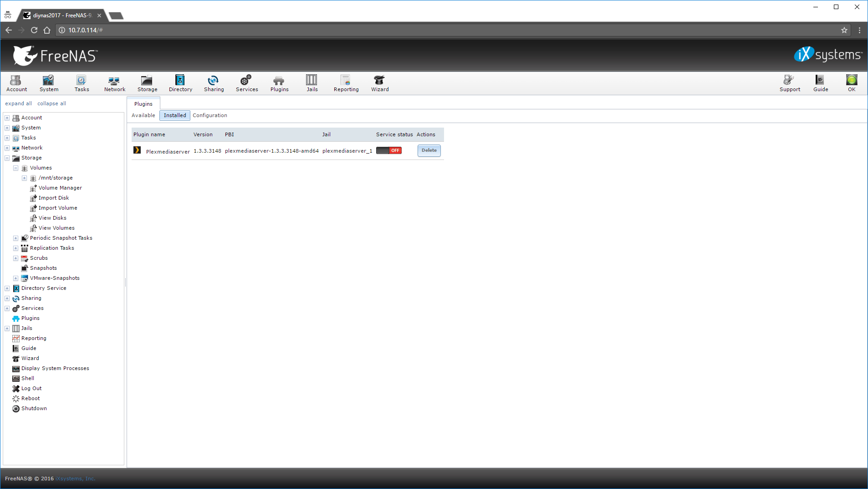The width and height of the screenshot is (868, 489).
Task: Open Display System Processes
Action: (55, 368)
